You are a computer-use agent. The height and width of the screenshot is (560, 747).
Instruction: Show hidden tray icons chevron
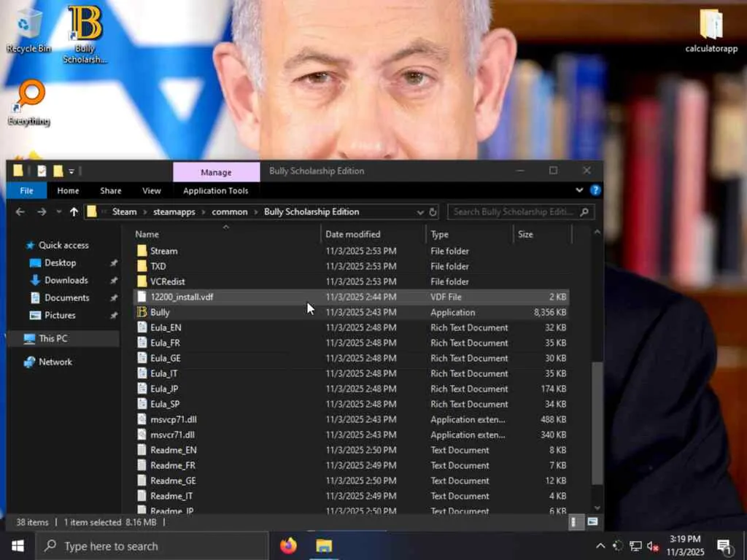[600, 546]
